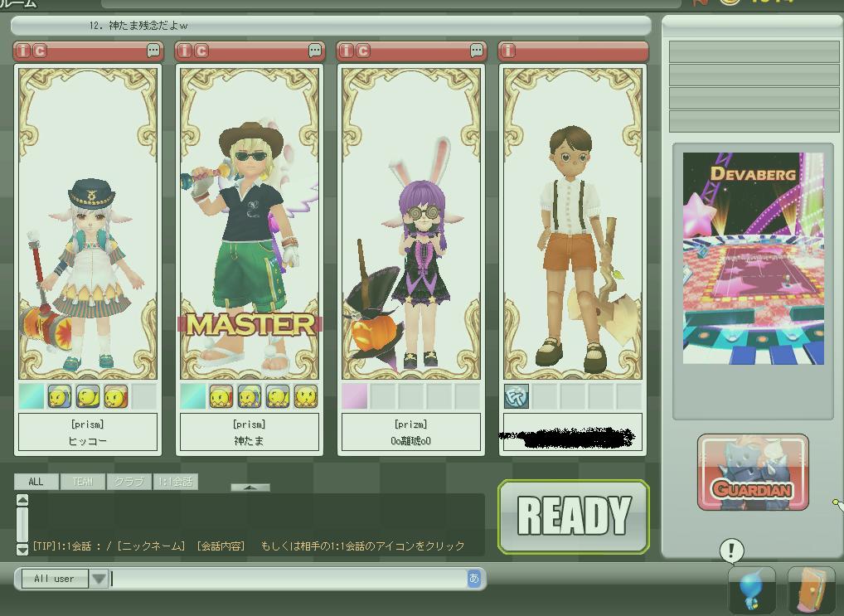Toggle the Guardian mode button
Image resolution: width=844 pixels, height=616 pixels.
click(x=753, y=473)
